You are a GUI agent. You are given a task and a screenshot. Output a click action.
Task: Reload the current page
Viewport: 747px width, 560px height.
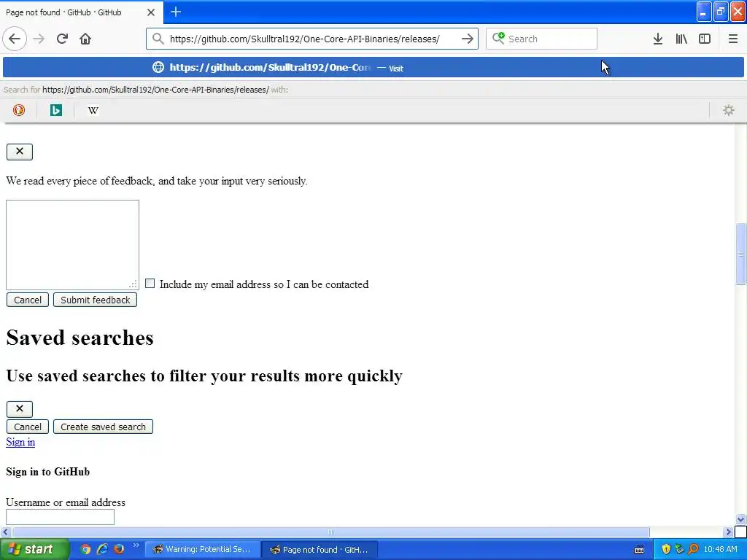point(62,39)
